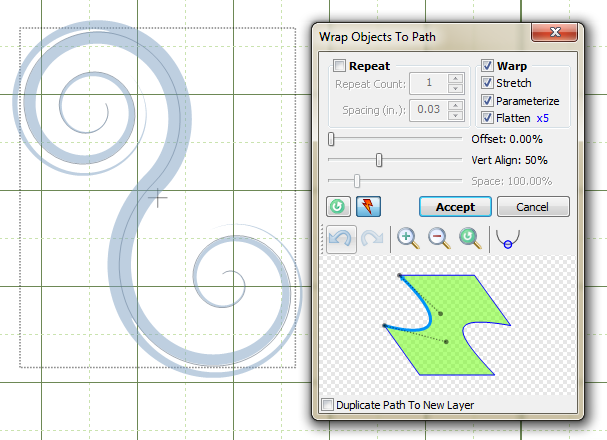
Task: Uncheck the Stretch option
Action: click(x=487, y=83)
